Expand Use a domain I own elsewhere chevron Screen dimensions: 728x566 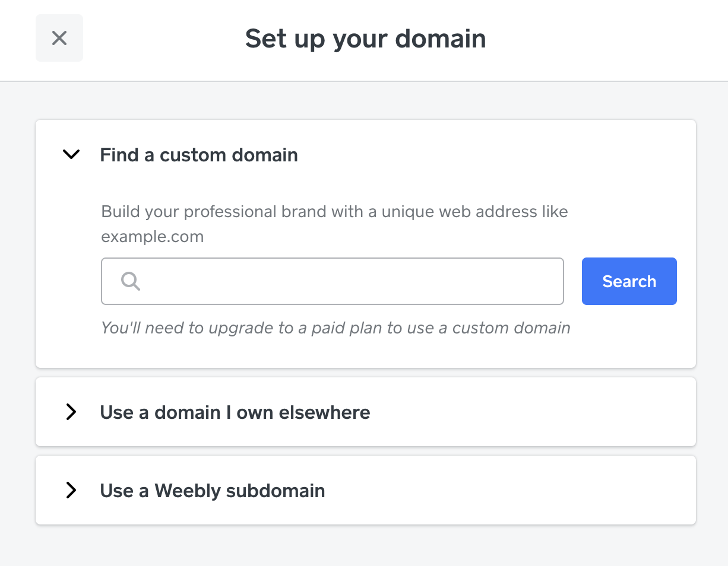(x=71, y=412)
